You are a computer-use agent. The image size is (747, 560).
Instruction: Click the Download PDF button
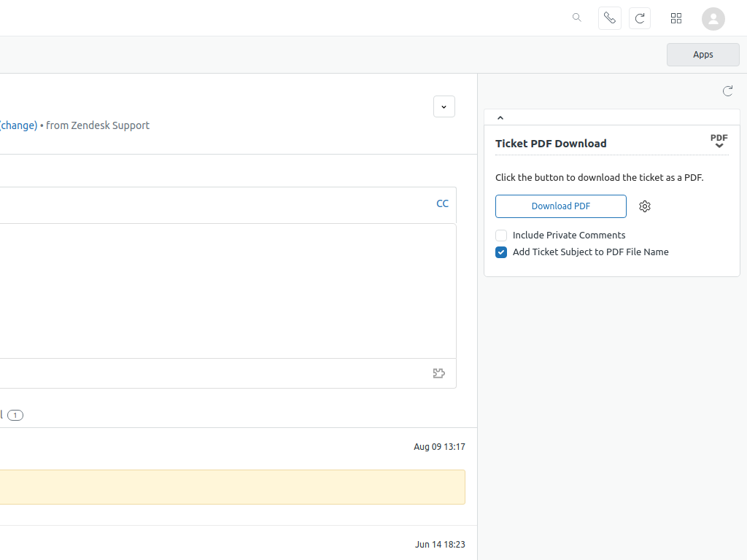[x=560, y=206]
